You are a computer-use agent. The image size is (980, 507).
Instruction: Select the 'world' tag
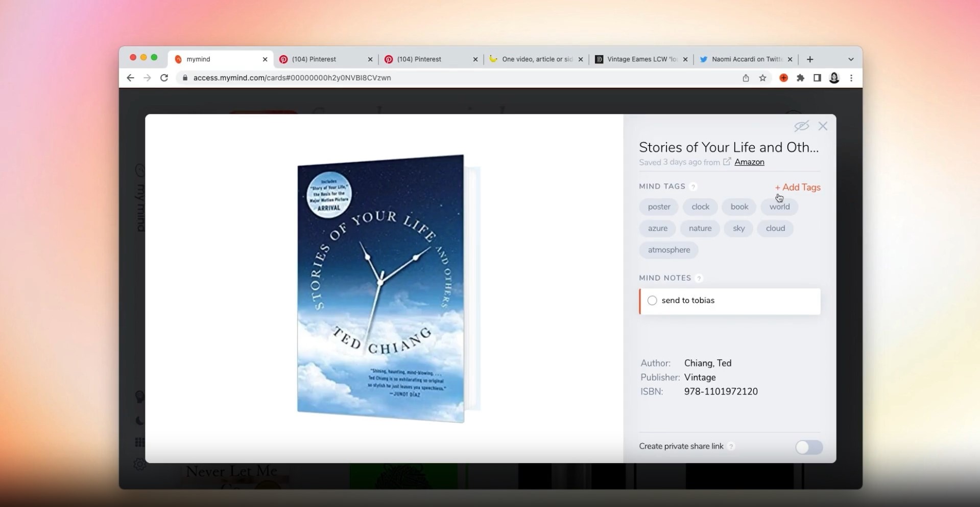[x=779, y=207]
